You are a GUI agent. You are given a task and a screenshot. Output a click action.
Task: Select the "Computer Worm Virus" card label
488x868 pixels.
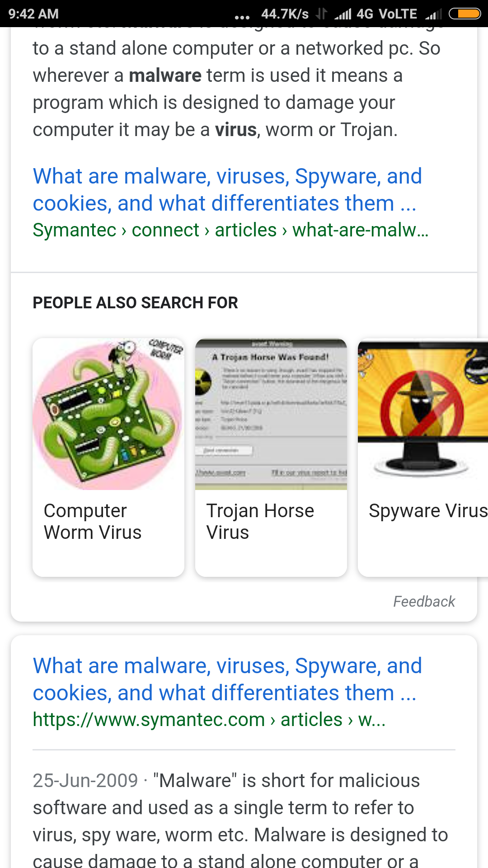[x=93, y=522]
